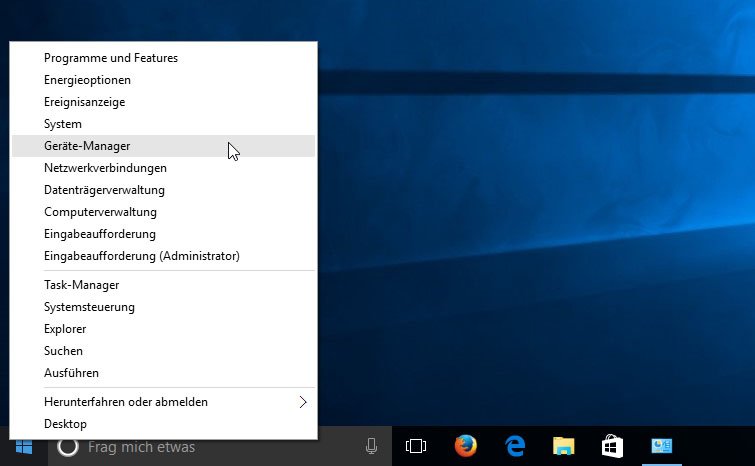This screenshot has height=466, width=755.
Task: Click the 'Frag mich etwas' search box
Action: click(x=210, y=447)
